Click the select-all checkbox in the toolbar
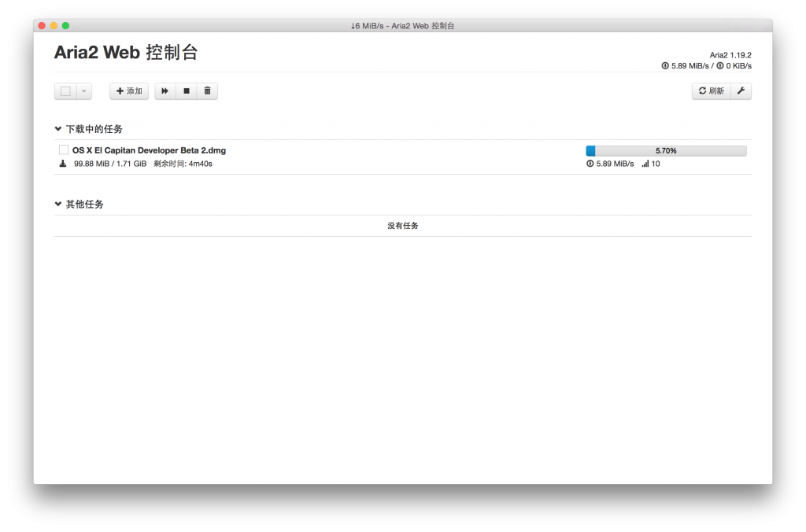Viewport: 806px width, 532px height. tap(65, 91)
